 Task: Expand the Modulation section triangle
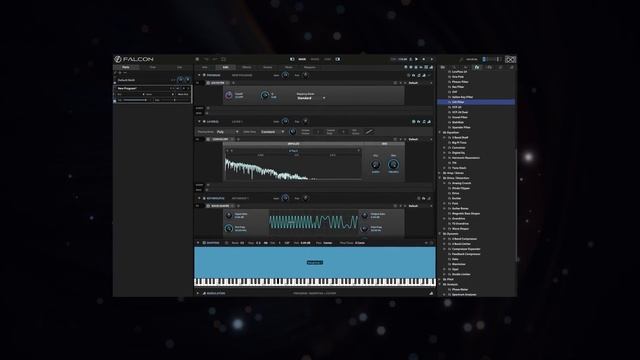point(198,293)
